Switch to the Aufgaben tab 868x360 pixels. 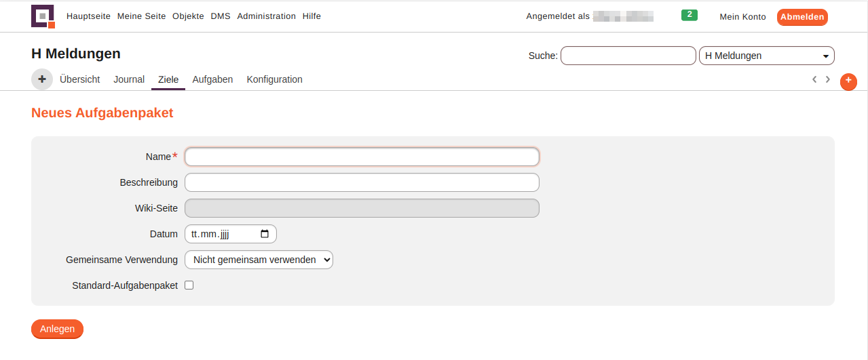click(x=212, y=79)
